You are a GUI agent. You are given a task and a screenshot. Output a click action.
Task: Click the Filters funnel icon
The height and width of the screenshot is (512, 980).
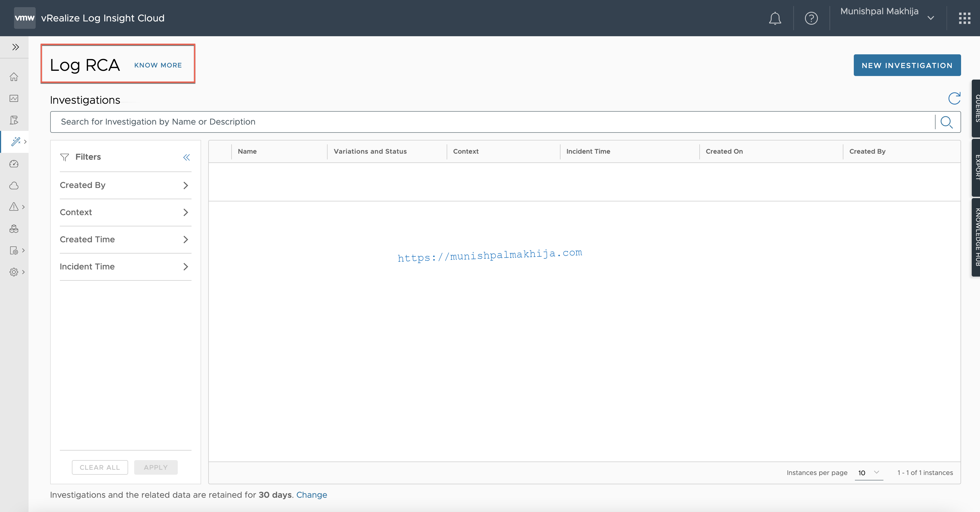65,157
